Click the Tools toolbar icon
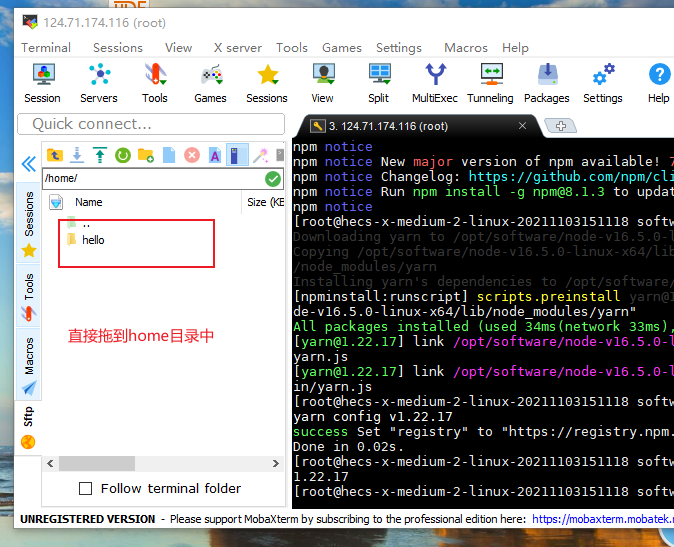674x547 pixels. click(x=155, y=83)
